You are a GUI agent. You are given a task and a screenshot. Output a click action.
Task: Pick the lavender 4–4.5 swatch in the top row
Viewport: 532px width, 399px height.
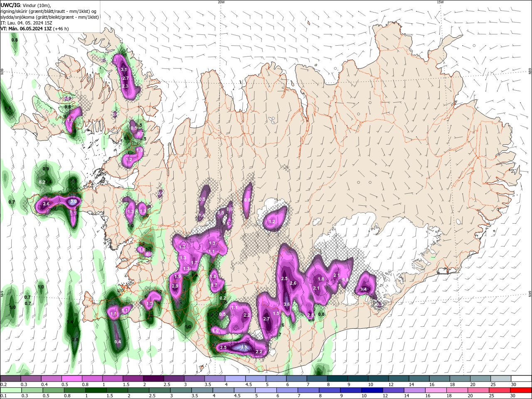236,379
